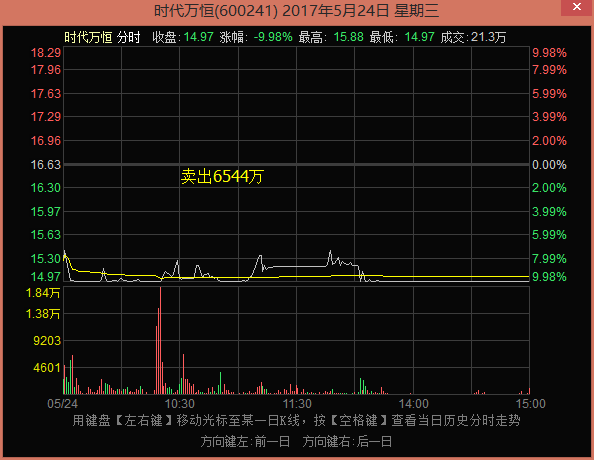Click the 涨幅 -9.98% value

pos(273,37)
